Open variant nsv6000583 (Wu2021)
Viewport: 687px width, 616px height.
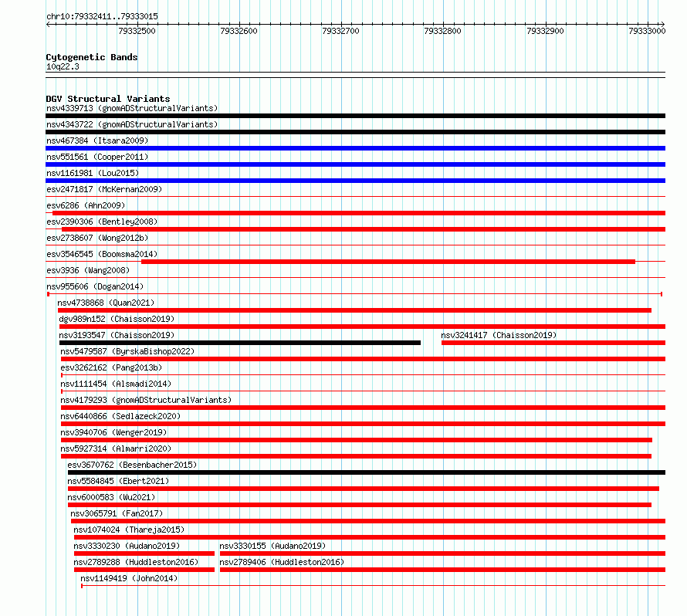point(111,497)
